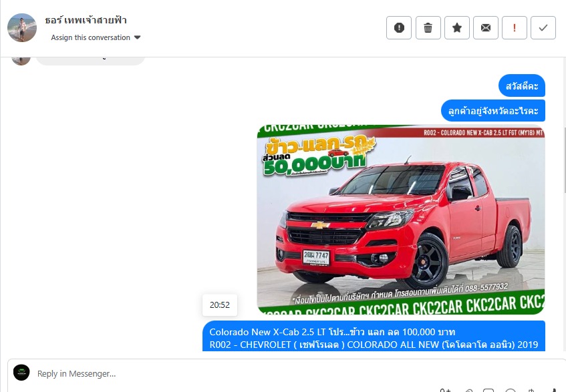Click the 20:52 timestamp label
This screenshot has height=392, width=566.
click(219, 305)
